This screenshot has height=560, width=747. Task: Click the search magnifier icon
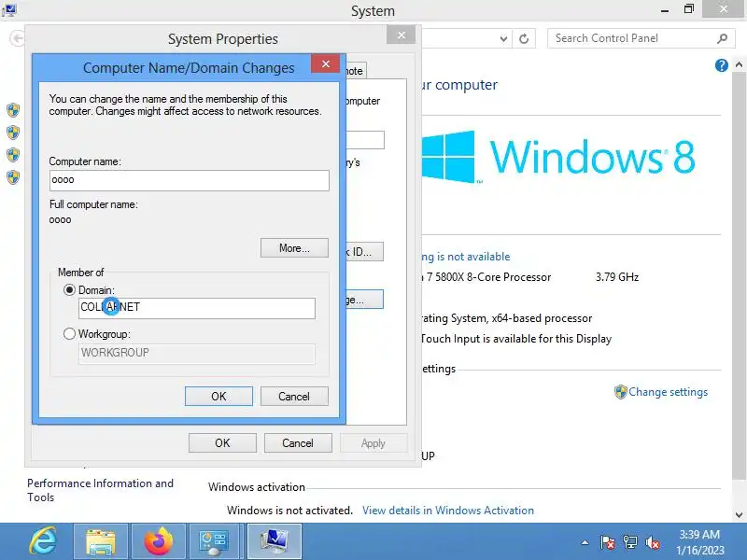722,38
